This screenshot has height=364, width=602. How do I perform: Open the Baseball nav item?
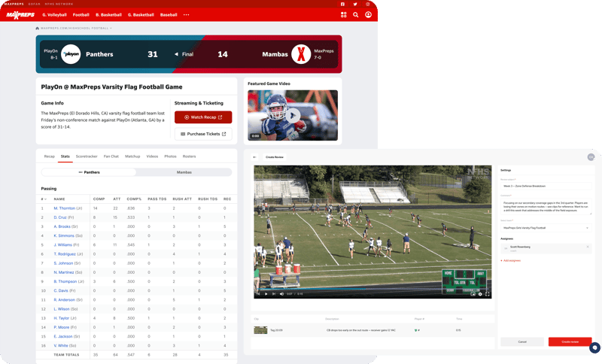click(169, 15)
